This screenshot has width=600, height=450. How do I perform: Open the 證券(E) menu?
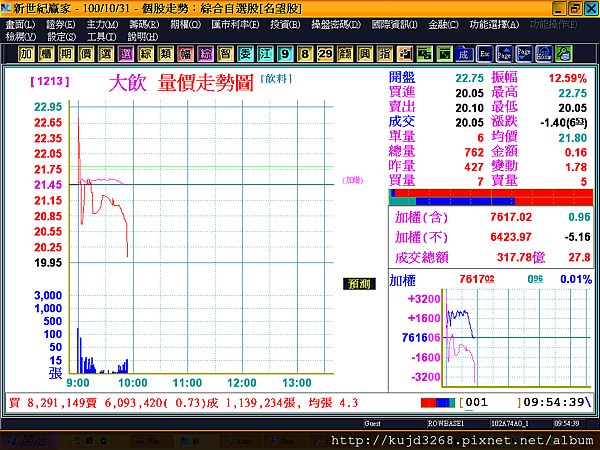tap(60, 24)
